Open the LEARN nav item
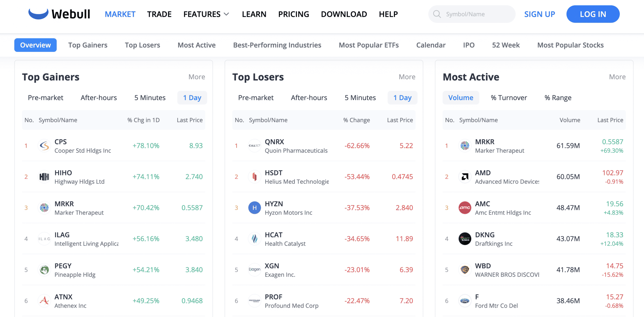The width and height of the screenshot is (644, 317). (x=254, y=14)
